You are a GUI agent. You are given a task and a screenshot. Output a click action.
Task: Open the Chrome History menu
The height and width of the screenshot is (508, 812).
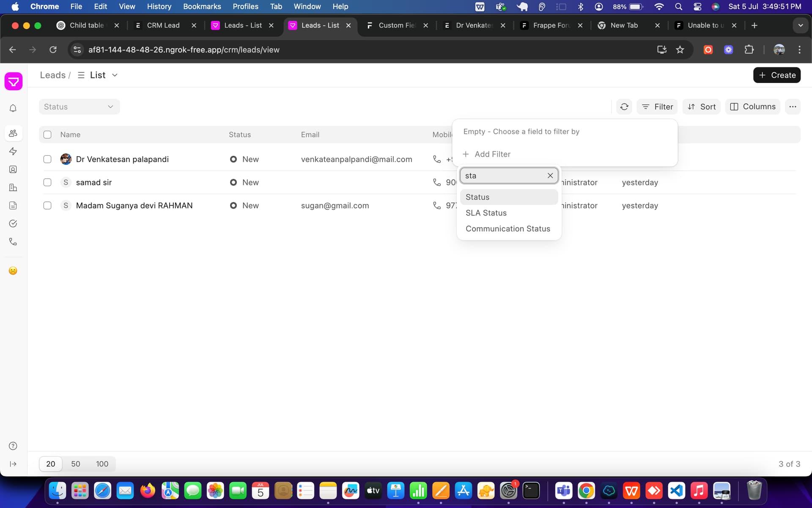tap(159, 6)
